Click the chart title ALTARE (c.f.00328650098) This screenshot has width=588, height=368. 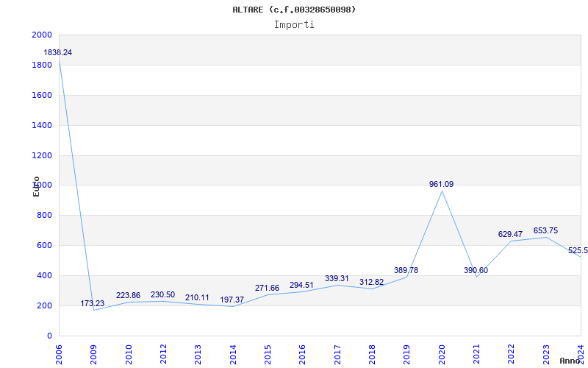pyautogui.click(x=294, y=10)
